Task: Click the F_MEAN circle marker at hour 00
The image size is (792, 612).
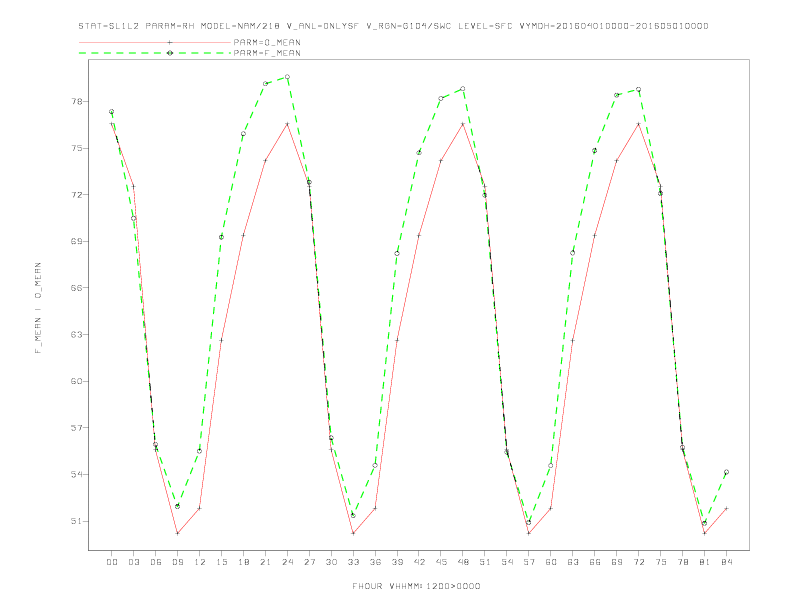Action: [112, 112]
